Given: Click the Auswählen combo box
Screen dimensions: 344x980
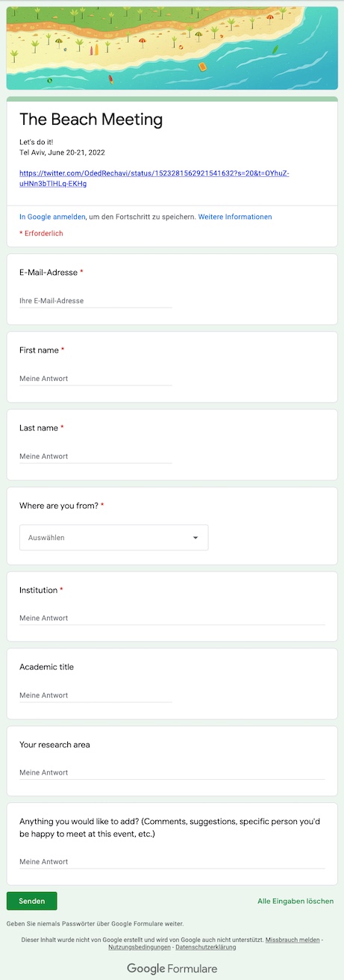Looking at the screenshot, I should point(113,537).
